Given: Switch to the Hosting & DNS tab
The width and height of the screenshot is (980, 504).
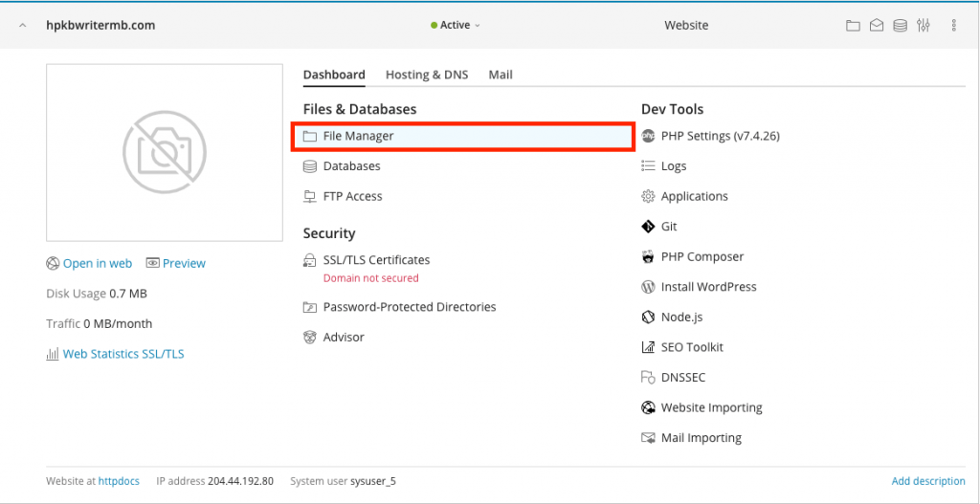Looking at the screenshot, I should [x=427, y=75].
